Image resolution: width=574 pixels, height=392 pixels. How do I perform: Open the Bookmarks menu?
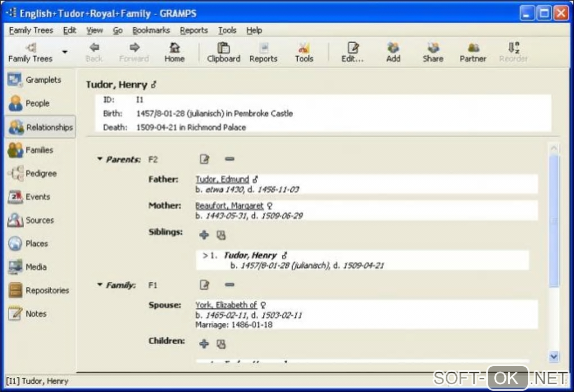tap(151, 30)
